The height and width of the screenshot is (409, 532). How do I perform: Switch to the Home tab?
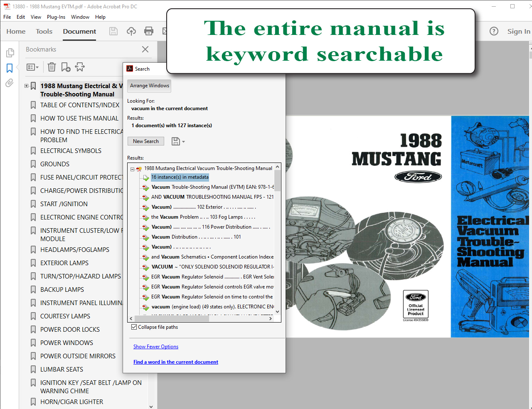tap(16, 32)
